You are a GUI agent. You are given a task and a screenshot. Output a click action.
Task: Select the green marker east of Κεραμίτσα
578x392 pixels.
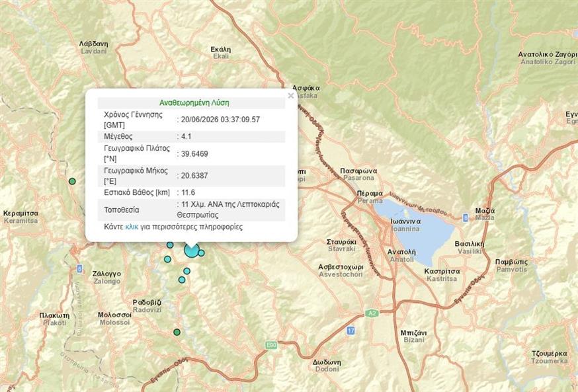[72, 181]
